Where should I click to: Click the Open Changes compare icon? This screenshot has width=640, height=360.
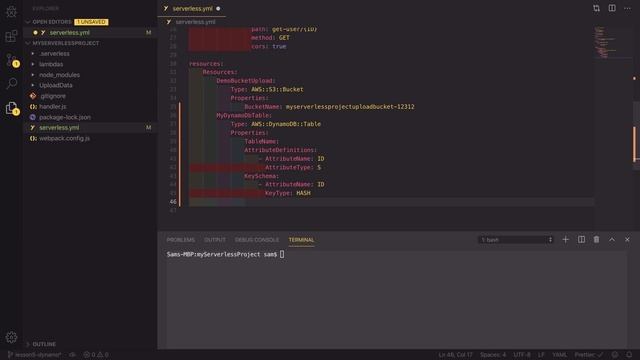596,8
